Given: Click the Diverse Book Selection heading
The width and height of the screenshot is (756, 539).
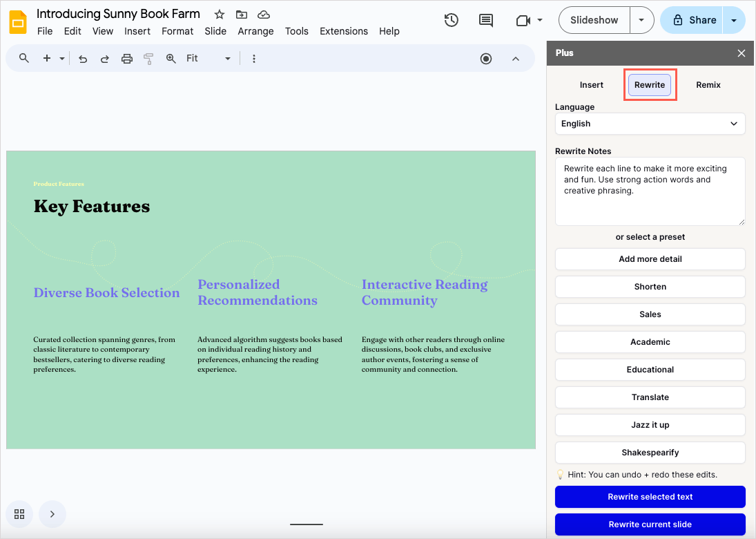Looking at the screenshot, I should point(106,293).
